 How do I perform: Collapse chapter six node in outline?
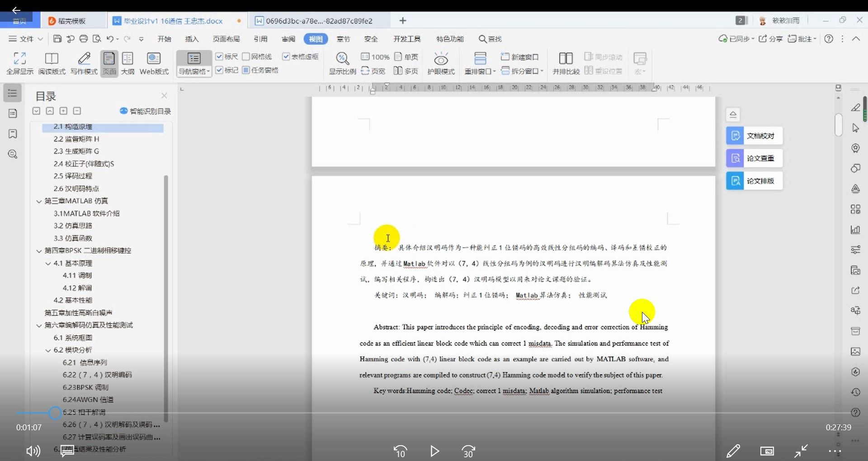pos(39,325)
